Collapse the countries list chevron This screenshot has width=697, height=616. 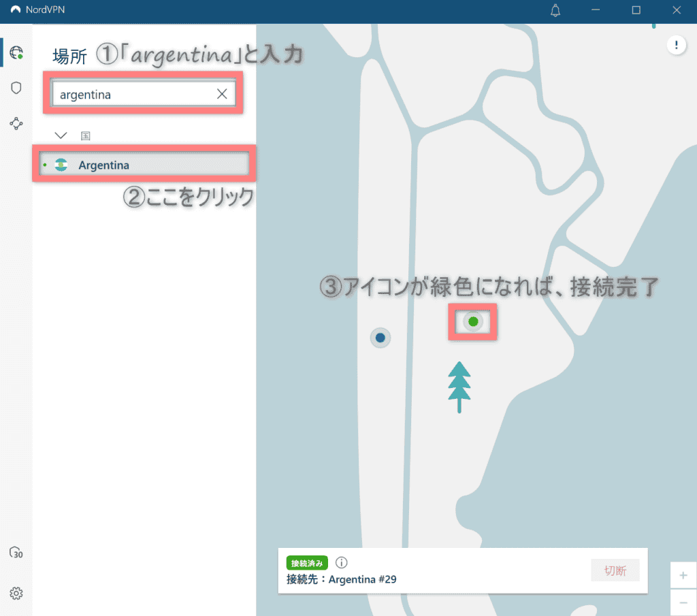61,135
